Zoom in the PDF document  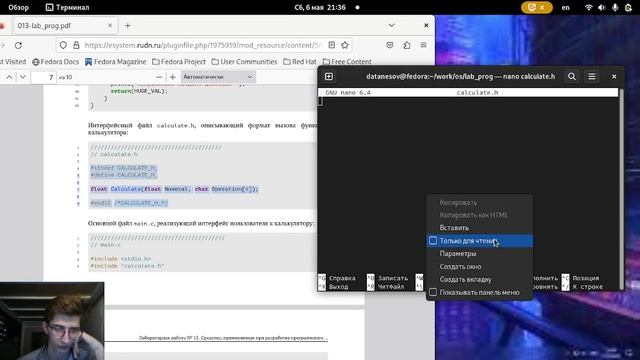pyautogui.click(x=173, y=77)
